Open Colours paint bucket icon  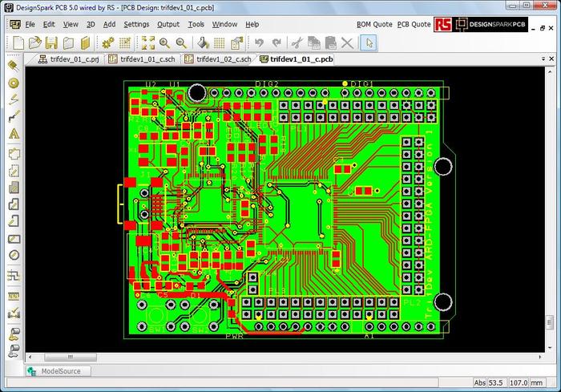203,43
